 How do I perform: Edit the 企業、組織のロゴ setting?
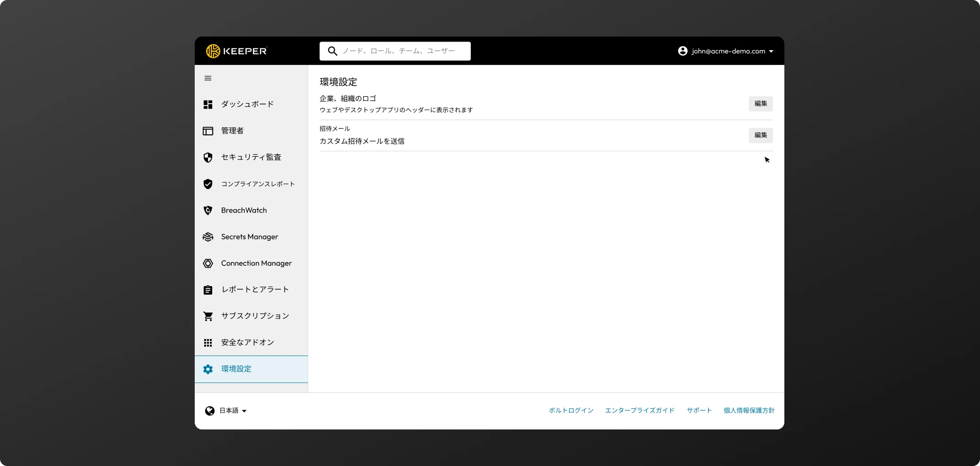[x=761, y=104]
